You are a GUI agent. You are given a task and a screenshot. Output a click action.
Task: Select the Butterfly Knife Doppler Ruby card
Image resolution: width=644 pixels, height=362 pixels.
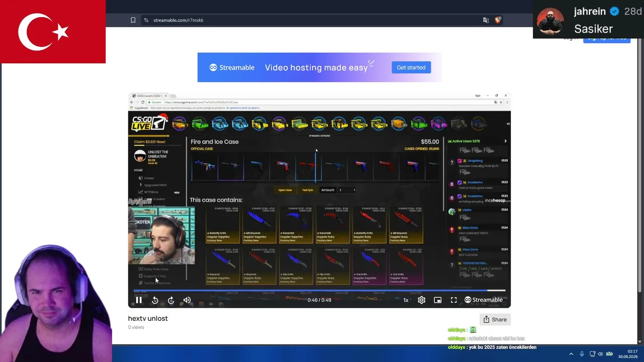369,224
